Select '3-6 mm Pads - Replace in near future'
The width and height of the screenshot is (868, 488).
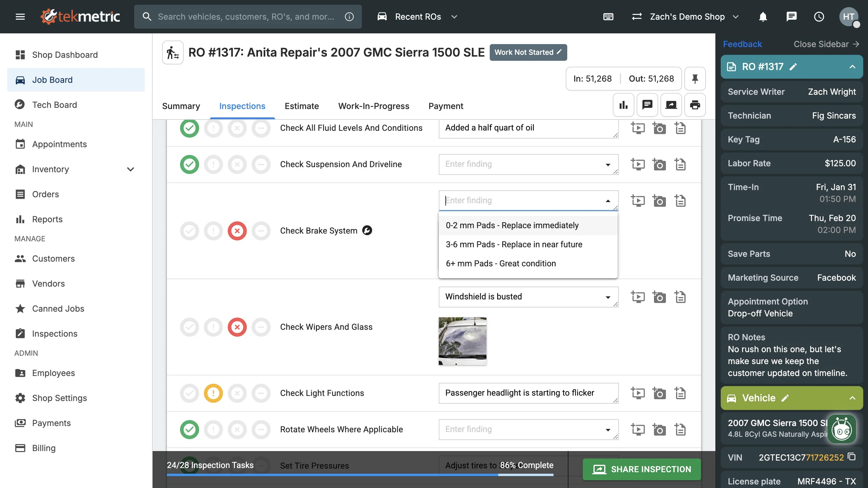514,244
